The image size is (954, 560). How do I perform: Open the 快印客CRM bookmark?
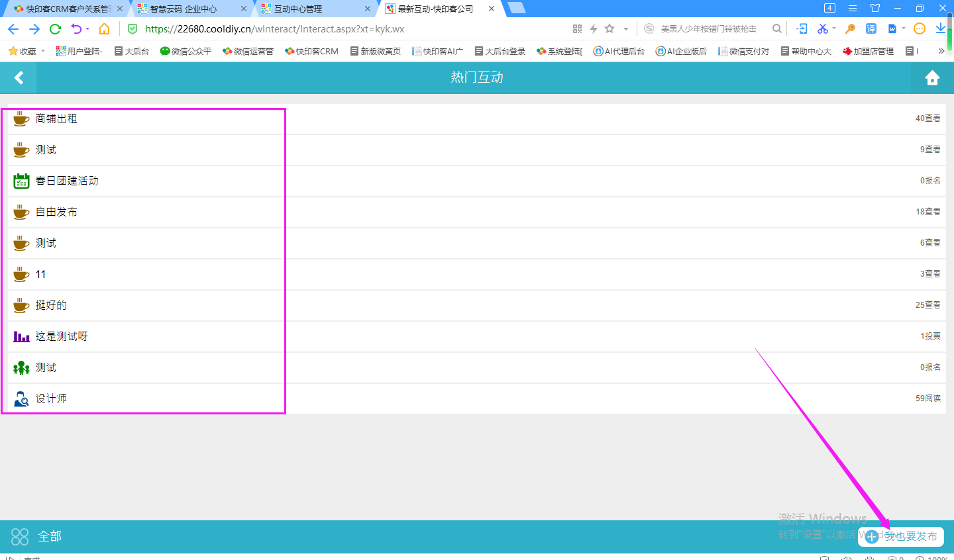tap(311, 51)
